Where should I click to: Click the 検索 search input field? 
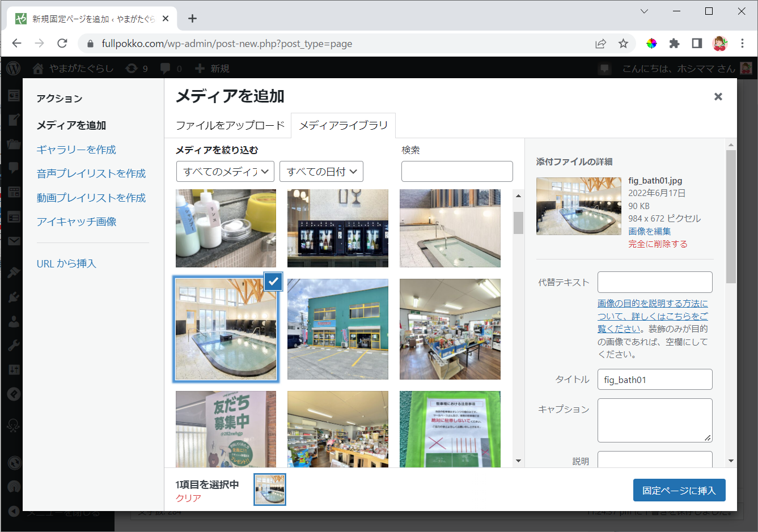[456, 172]
